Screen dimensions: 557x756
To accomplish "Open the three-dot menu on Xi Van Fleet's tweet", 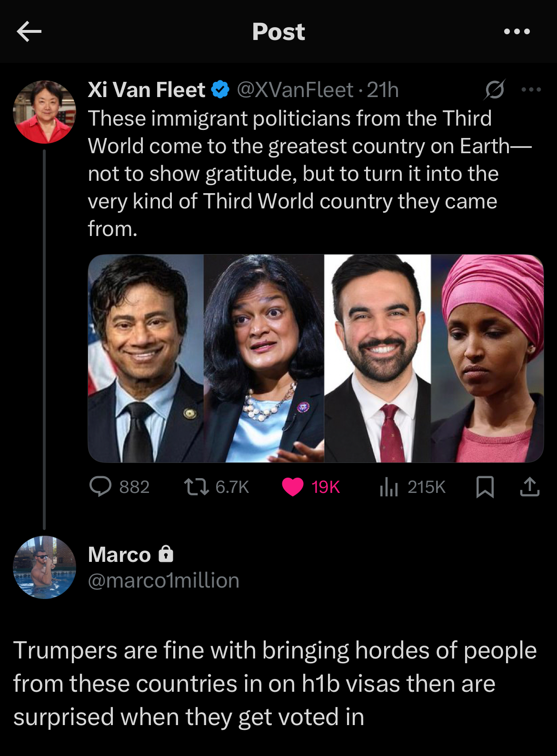I will (x=531, y=89).
